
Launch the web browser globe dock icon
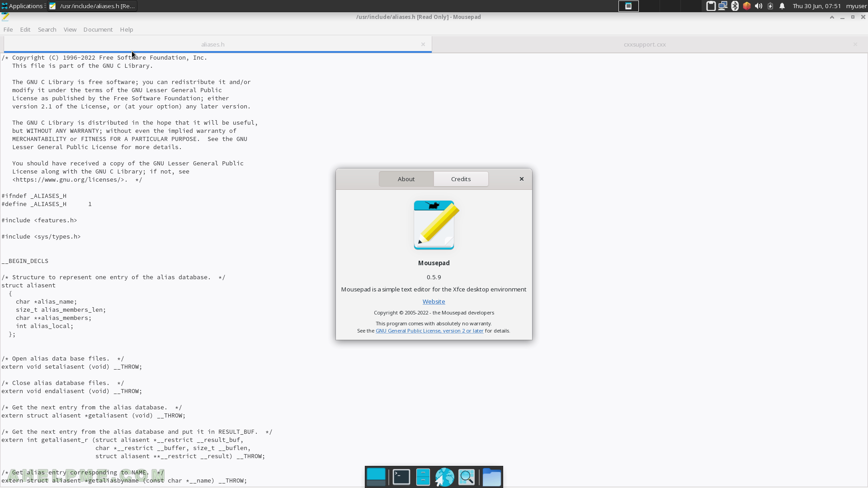point(444,477)
